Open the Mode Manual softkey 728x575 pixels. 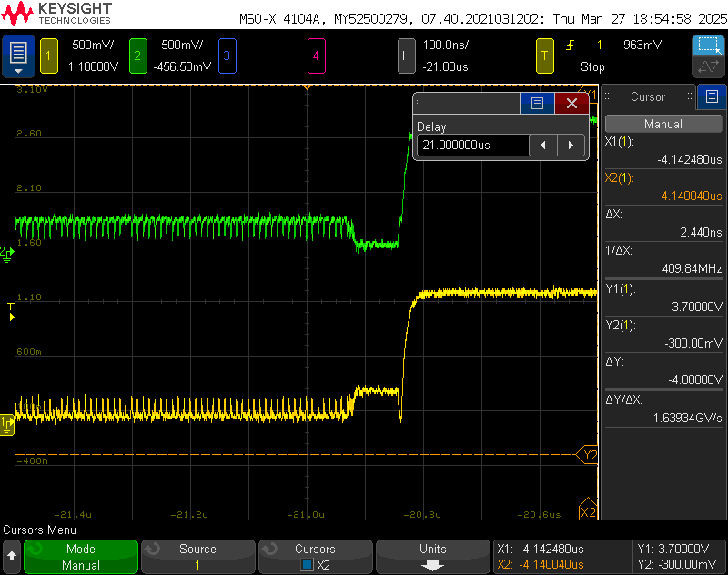pos(81,557)
